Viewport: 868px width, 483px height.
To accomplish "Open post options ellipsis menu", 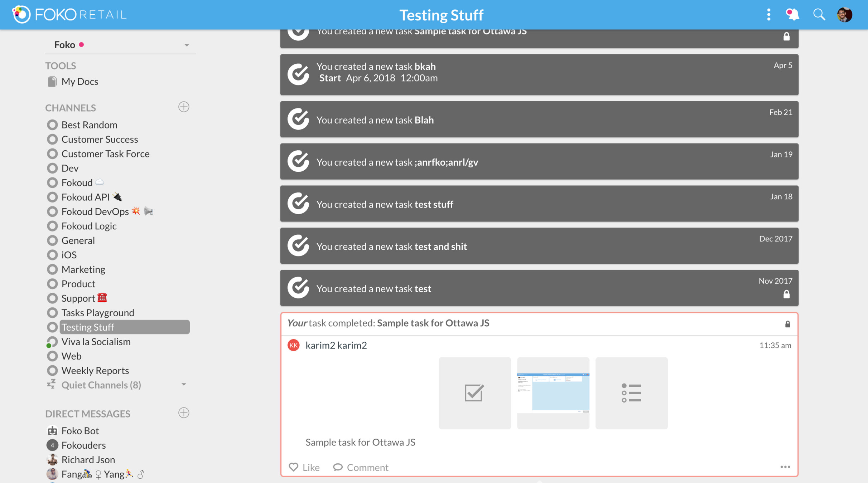I will 785,467.
